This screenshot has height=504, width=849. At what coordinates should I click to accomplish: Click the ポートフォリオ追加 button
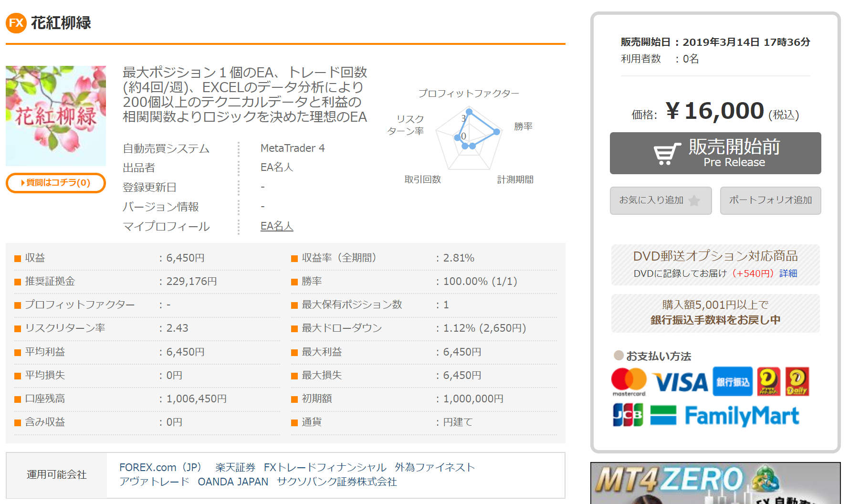tap(771, 200)
